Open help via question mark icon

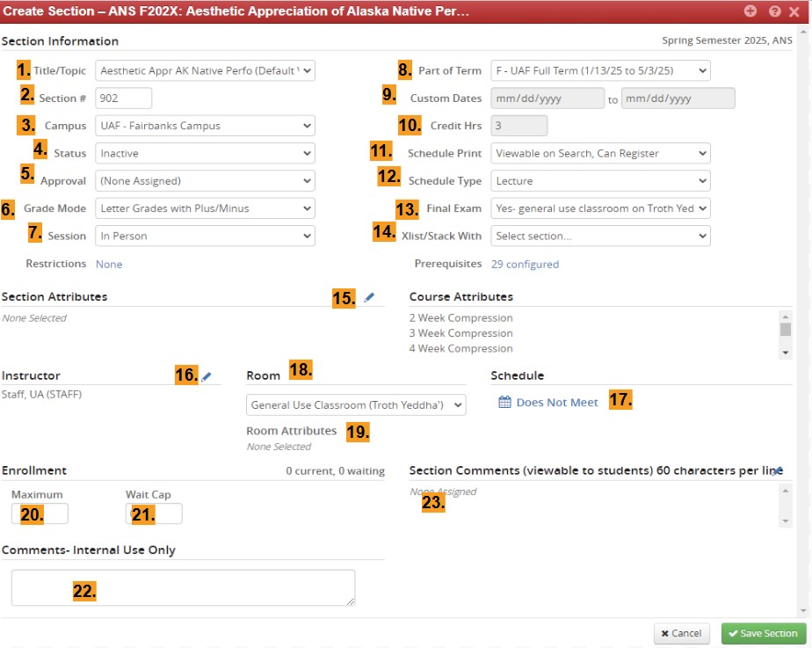pyautogui.click(x=774, y=11)
